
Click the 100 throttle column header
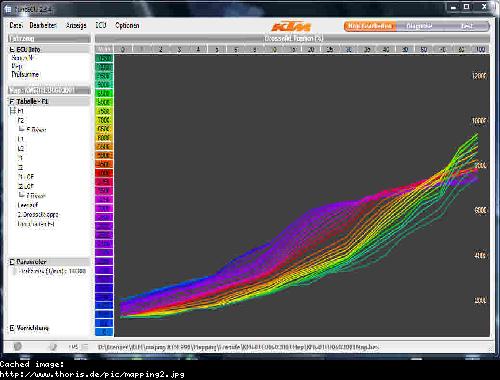point(480,50)
